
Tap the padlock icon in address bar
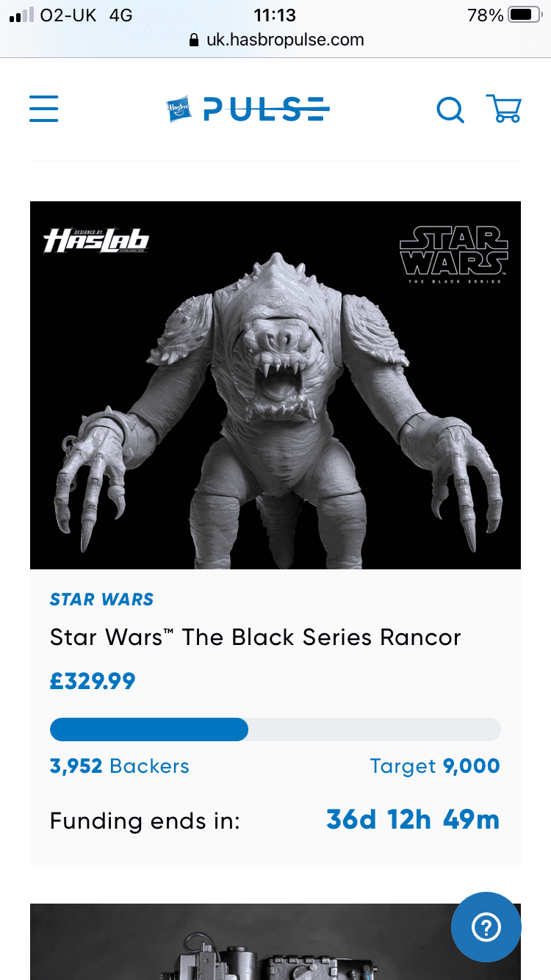pos(195,40)
